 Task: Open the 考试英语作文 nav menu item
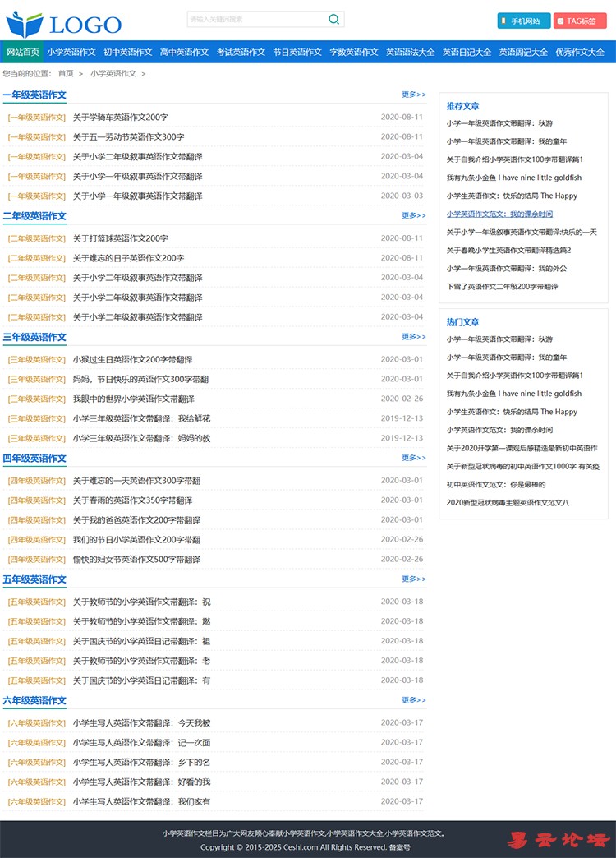coord(241,52)
